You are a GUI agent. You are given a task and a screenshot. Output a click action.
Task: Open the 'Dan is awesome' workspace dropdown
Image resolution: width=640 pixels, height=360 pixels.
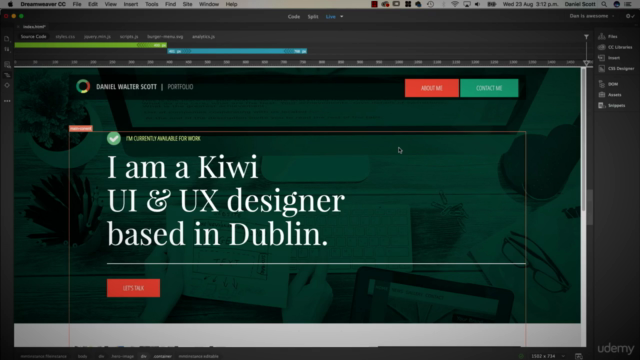[x=592, y=16]
